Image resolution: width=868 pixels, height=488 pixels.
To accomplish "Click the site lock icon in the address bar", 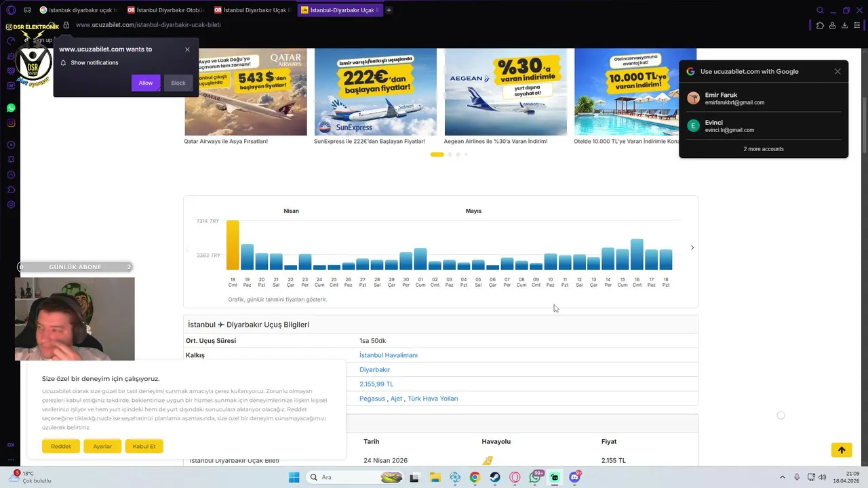I will [66, 25].
